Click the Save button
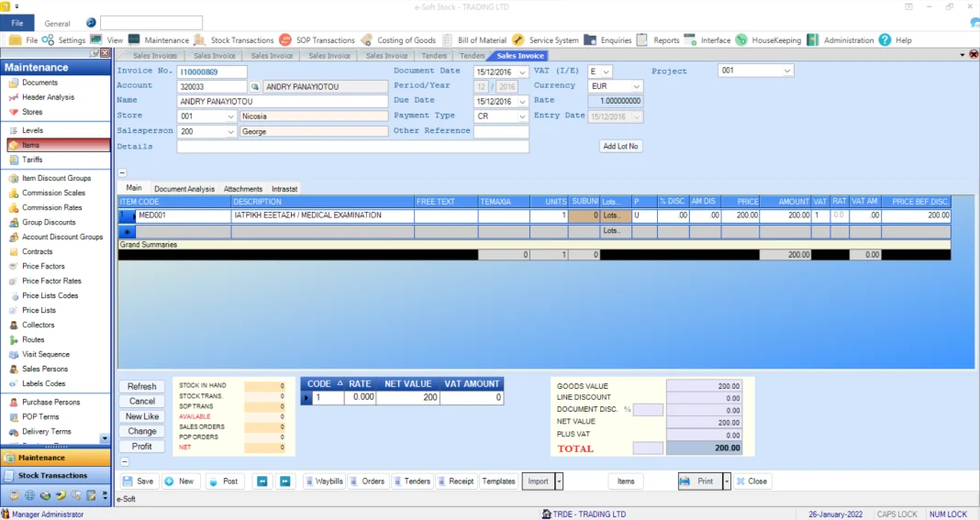980x520 pixels. click(139, 481)
